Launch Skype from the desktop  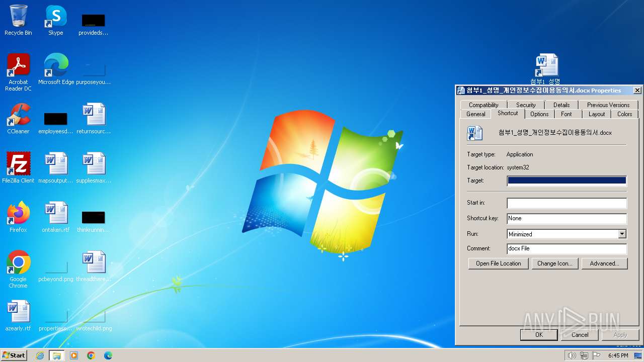tap(56, 21)
